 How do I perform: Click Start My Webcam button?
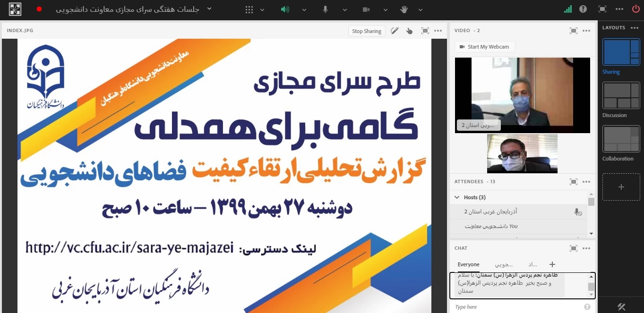point(485,47)
